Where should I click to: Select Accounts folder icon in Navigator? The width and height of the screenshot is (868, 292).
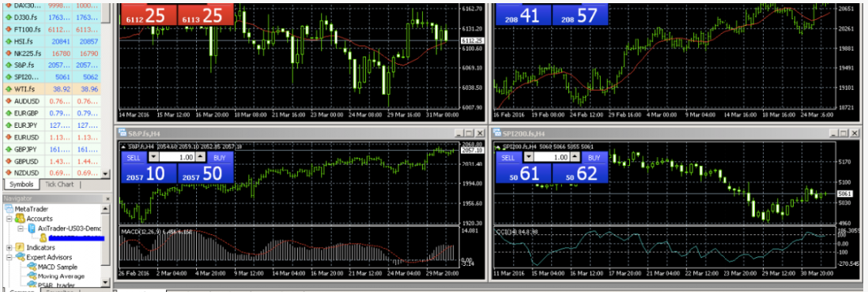click(x=20, y=219)
